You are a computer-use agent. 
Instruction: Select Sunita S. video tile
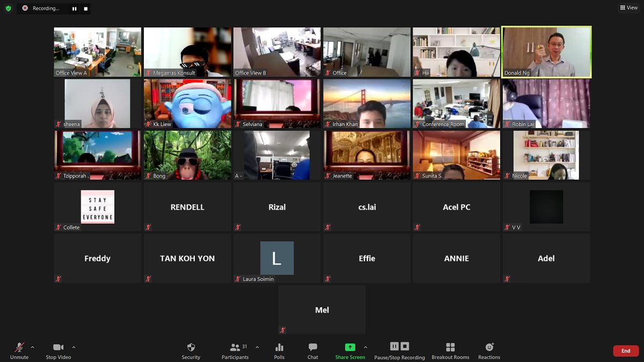[x=456, y=155]
